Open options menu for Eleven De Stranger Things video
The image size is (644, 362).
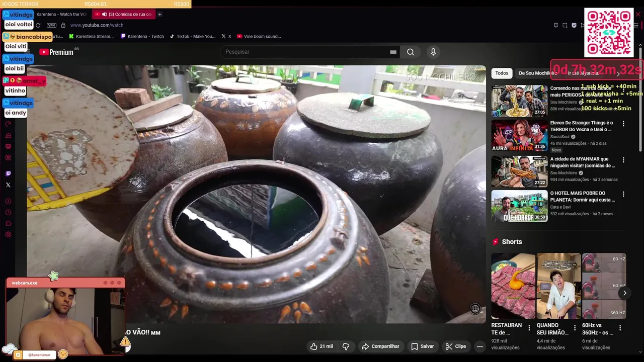tap(623, 124)
